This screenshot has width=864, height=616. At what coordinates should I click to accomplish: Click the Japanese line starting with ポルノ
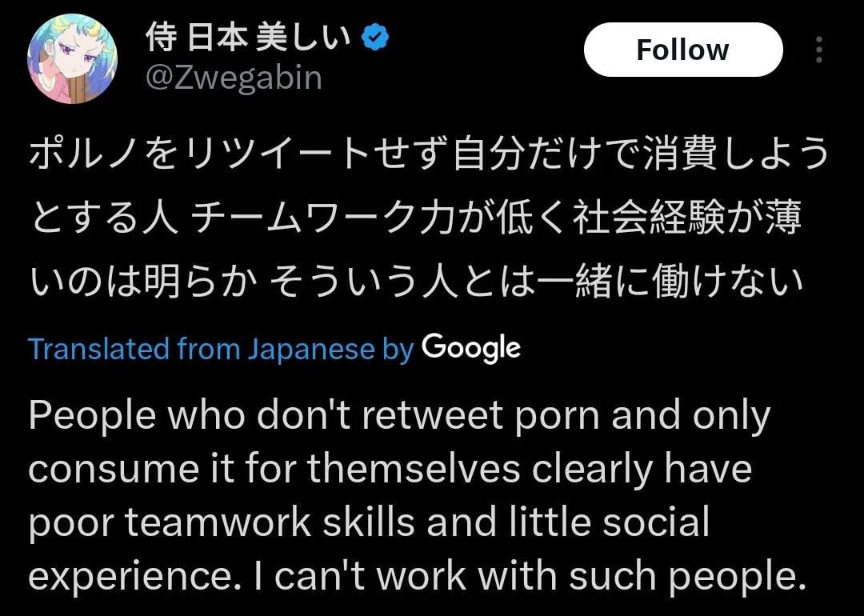tap(429, 156)
